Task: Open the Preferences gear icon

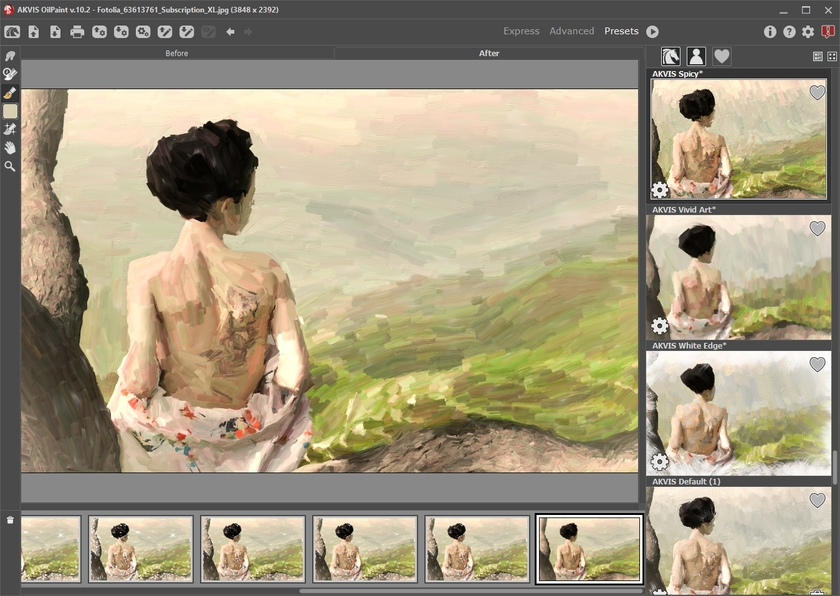Action: [808, 32]
